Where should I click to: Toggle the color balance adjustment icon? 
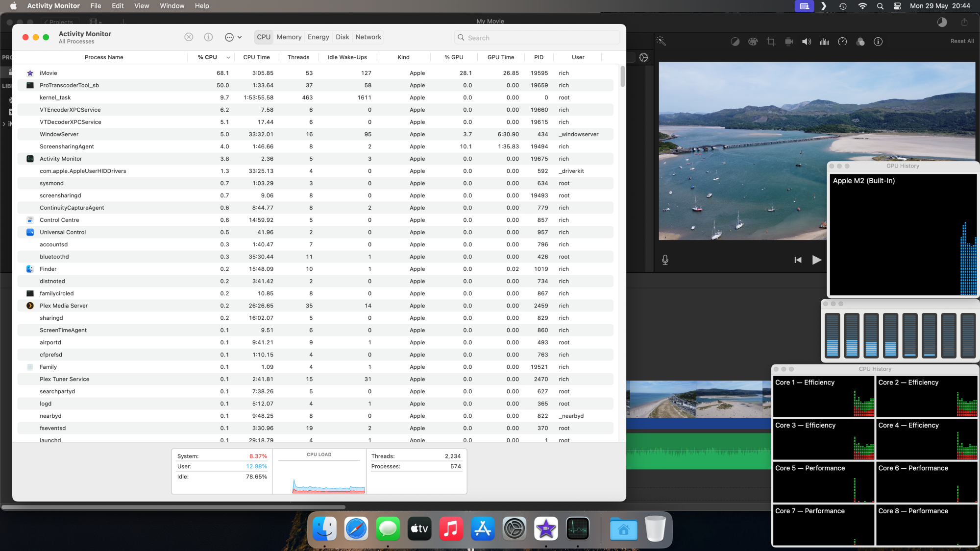[735, 42]
